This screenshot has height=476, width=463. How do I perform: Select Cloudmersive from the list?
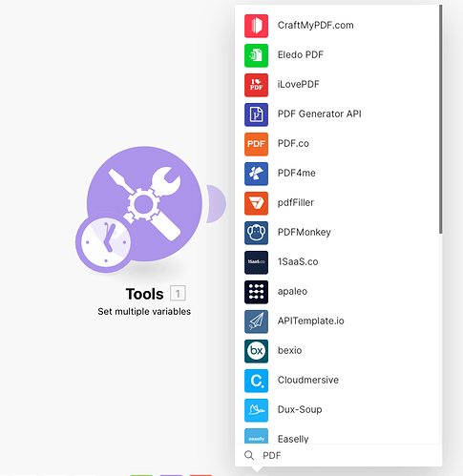[338, 381]
